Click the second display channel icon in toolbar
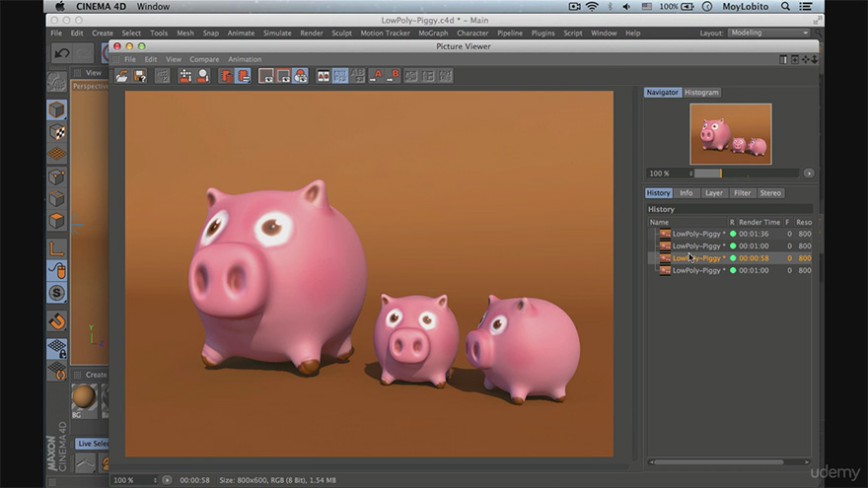This screenshot has width=868, height=488. 283,76
